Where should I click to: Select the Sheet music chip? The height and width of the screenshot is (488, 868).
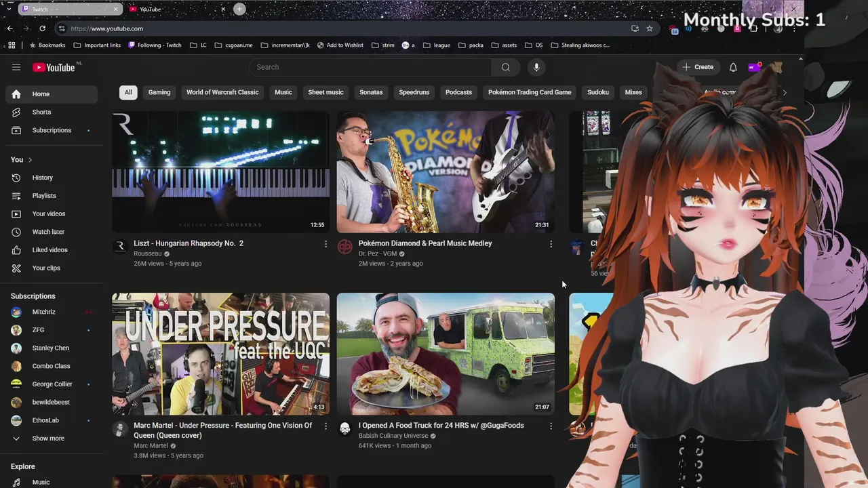(325, 92)
